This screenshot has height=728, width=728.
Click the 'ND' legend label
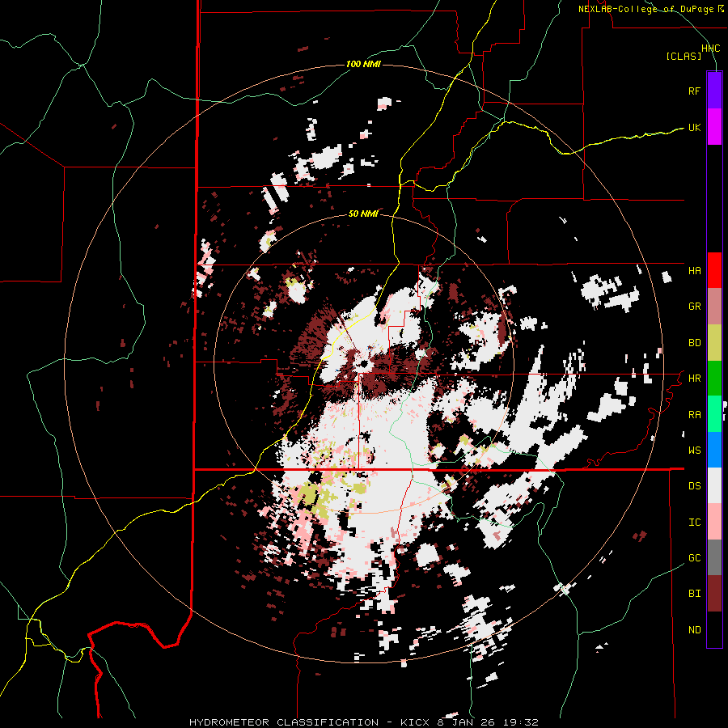click(694, 630)
